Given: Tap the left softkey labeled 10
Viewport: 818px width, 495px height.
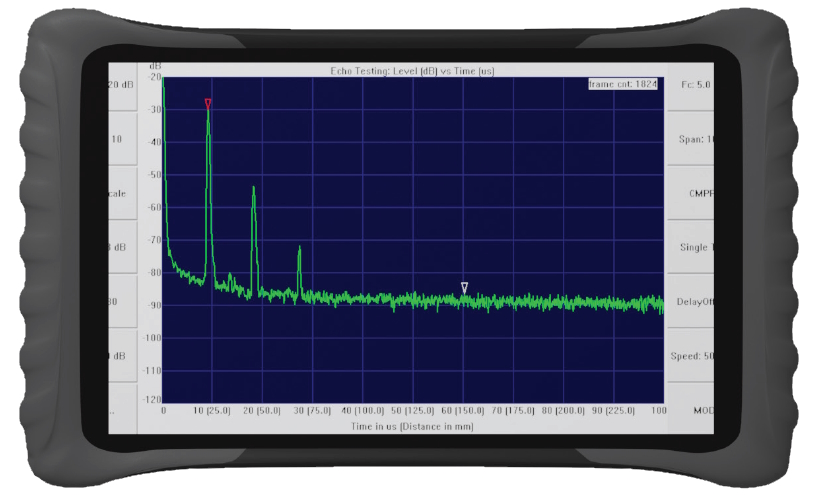Looking at the screenshot, I should [x=120, y=139].
